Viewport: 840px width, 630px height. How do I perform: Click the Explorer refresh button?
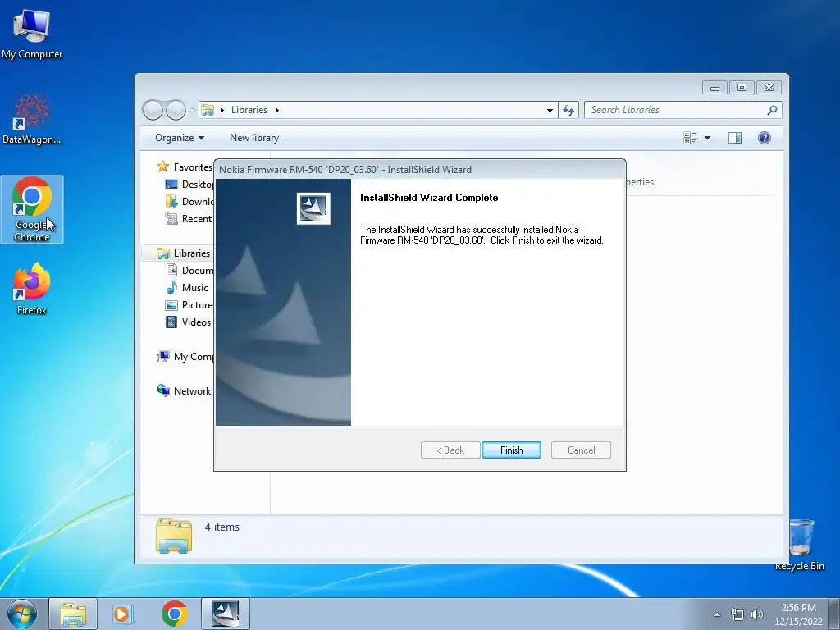point(568,111)
